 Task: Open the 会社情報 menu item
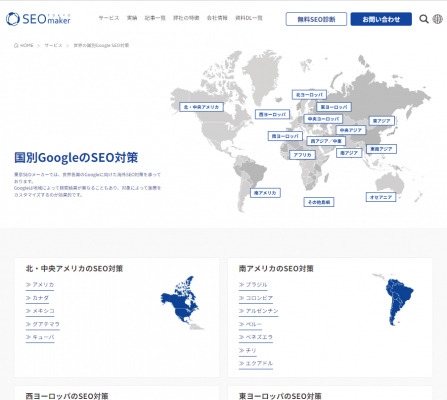[217, 18]
